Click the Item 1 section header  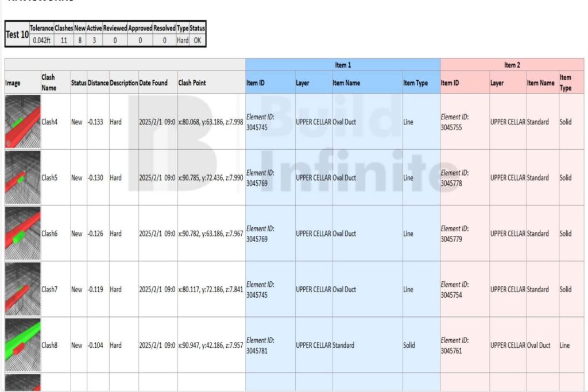[x=342, y=65]
